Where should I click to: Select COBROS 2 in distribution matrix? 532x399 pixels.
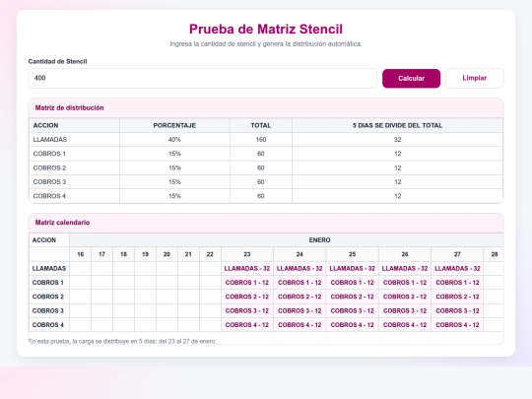(266, 167)
